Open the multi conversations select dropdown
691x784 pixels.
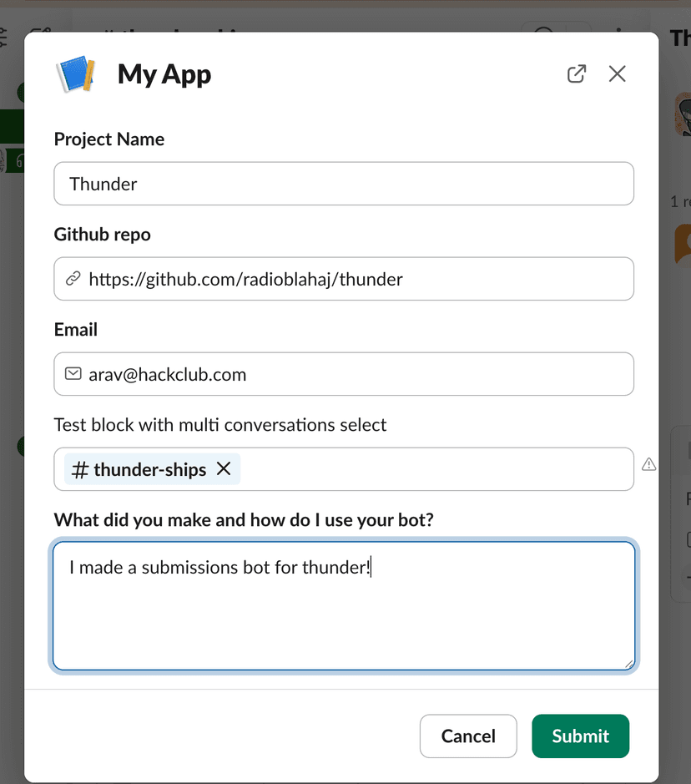(434, 469)
